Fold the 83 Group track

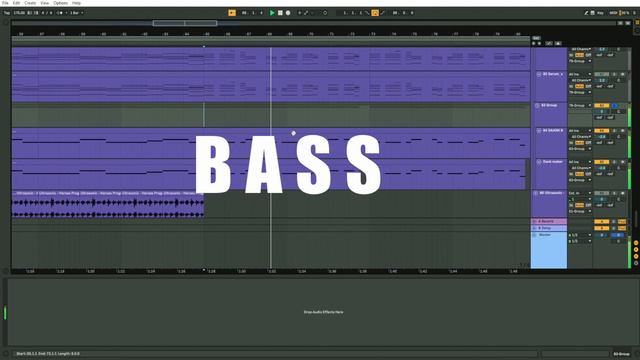click(x=537, y=105)
